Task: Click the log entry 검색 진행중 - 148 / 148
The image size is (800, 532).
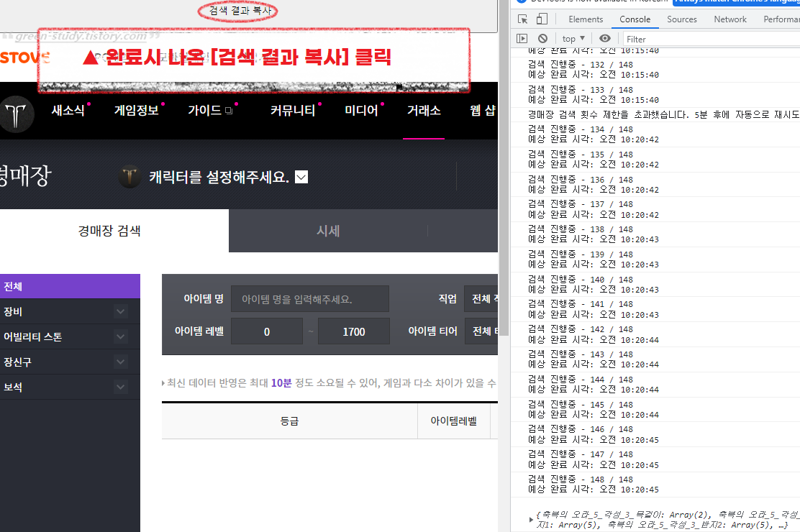Action: 580,480
